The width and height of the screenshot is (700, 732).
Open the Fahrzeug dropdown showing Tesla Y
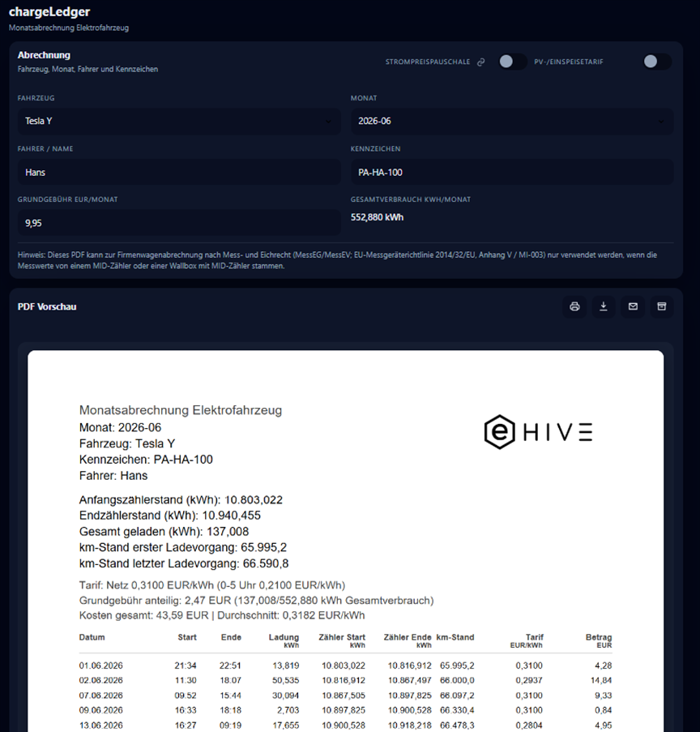point(179,122)
